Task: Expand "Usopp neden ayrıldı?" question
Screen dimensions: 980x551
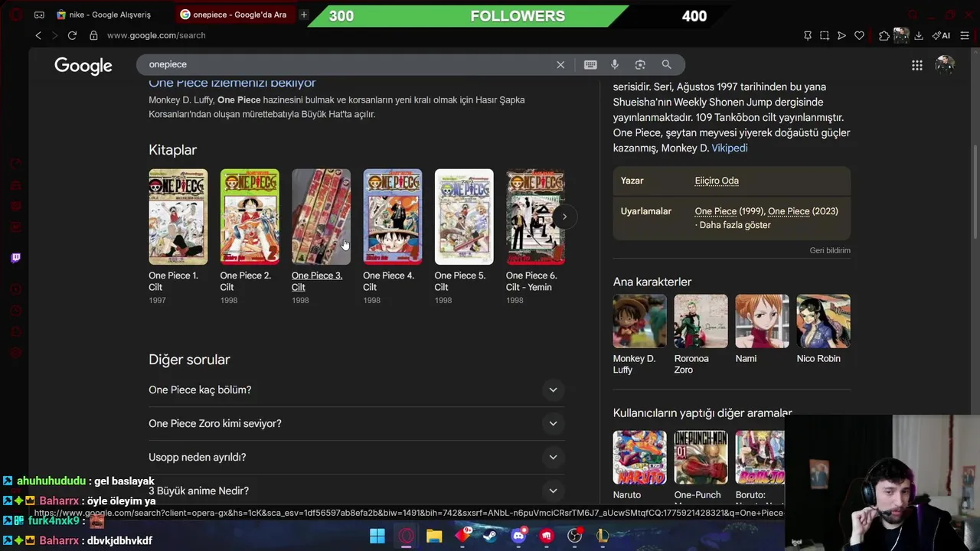Action: (357, 458)
